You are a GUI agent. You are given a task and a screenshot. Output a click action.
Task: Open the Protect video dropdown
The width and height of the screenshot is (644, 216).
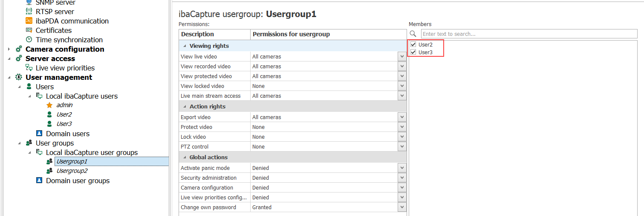402,127
